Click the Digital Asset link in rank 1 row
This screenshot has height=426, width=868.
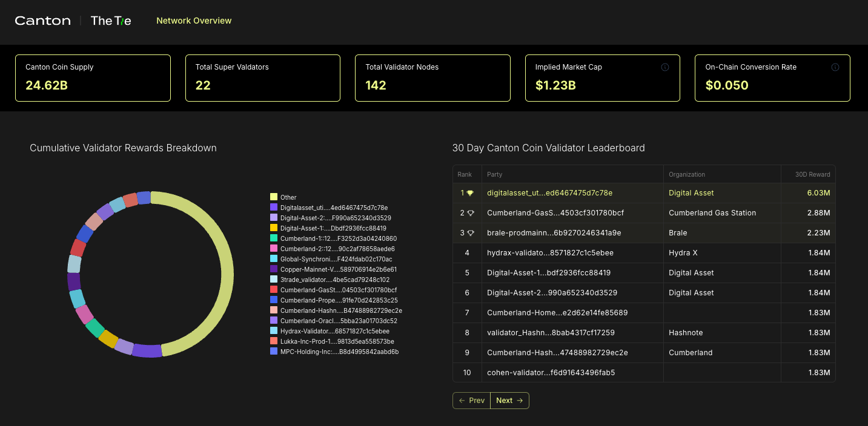pyautogui.click(x=691, y=192)
